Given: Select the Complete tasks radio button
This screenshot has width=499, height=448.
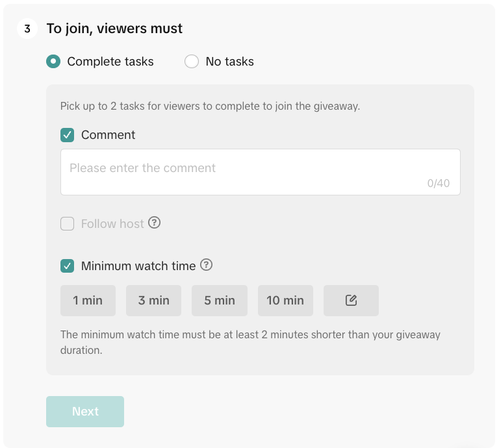Looking at the screenshot, I should (x=54, y=62).
